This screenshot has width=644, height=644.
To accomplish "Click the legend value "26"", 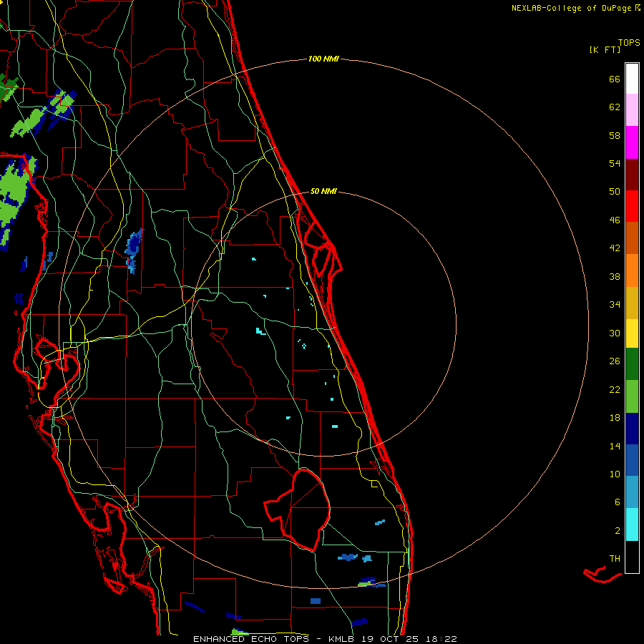I will (615, 361).
